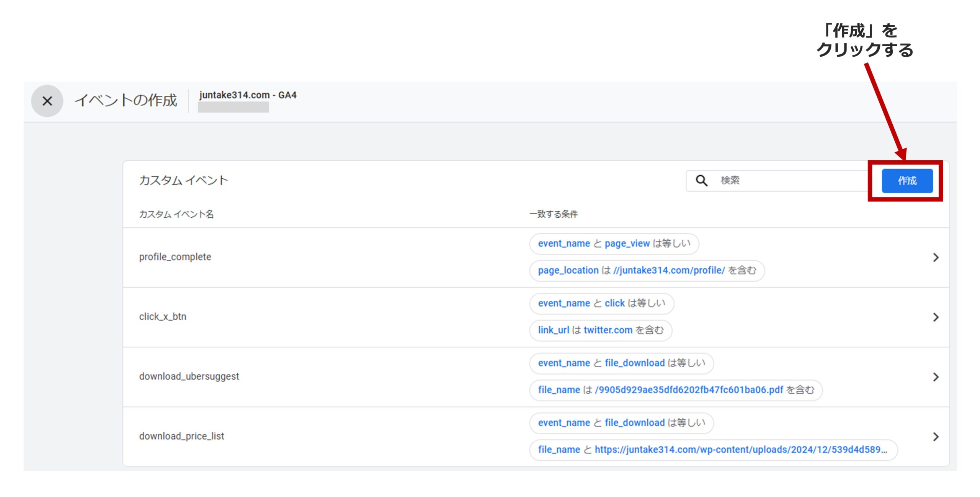Expand the download_ubersuggest row chevron
This screenshot has height=497, width=980.
coord(936,377)
